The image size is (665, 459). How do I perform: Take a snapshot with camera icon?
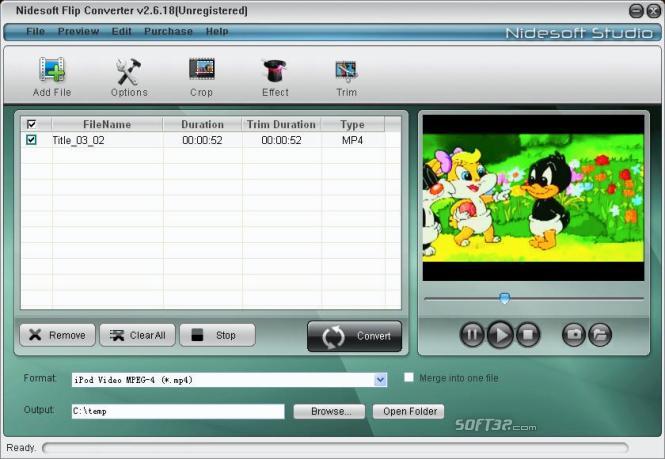click(574, 334)
